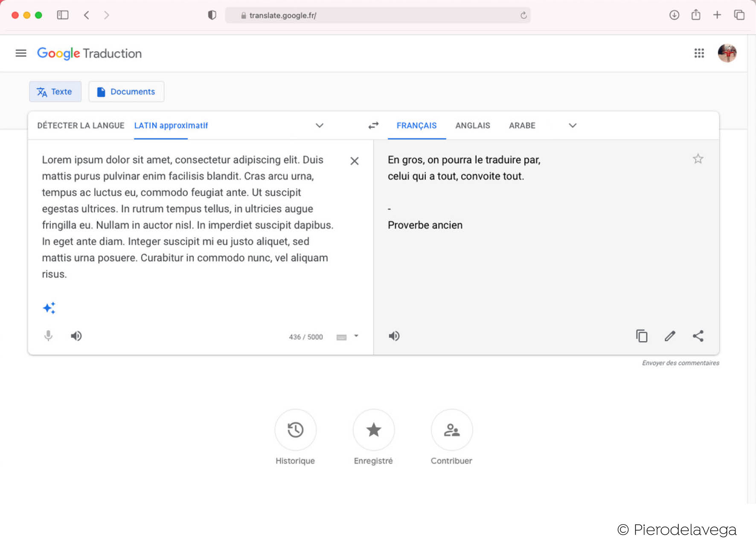Select LATIN approximatif source tab
756x554 pixels.
tap(171, 125)
